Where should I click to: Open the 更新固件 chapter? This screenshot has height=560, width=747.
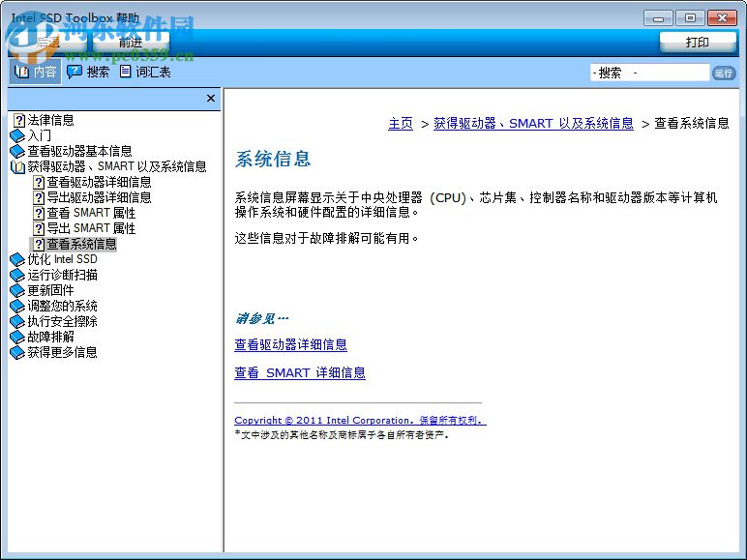(x=50, y=290)
